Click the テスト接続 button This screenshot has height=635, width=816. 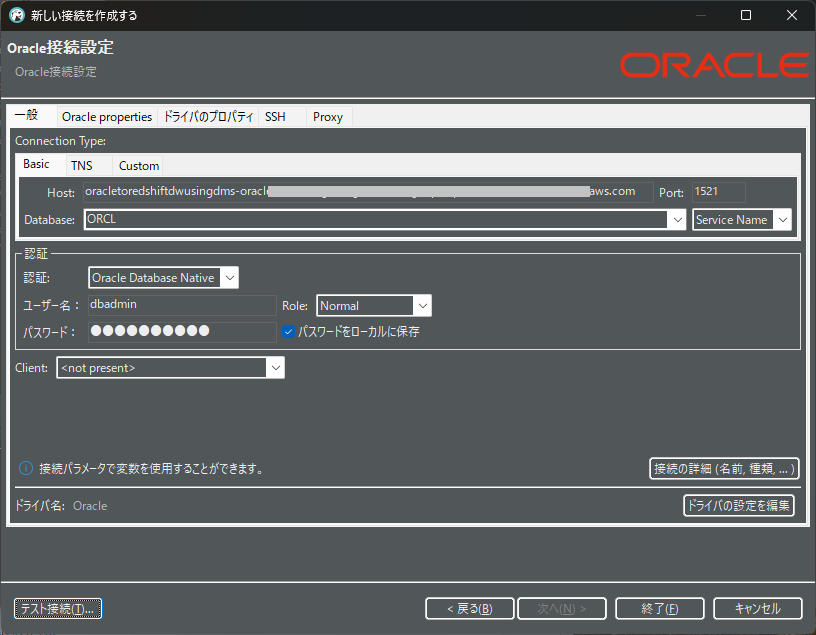pos(57,608)
